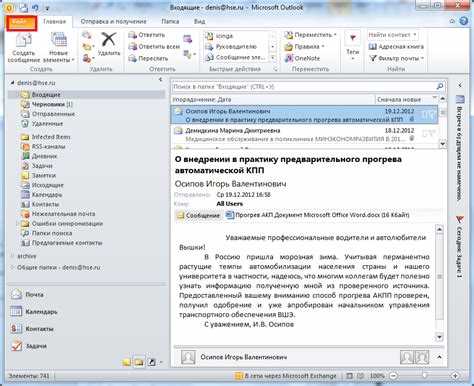Collapse the denis@hse.ru account tree

click(x=12, y=83)
